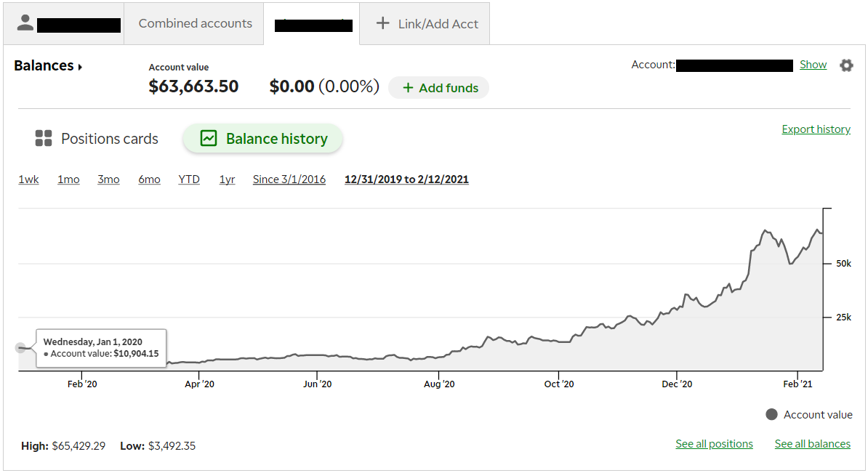Click the plus icon beside Link/Add Acct
Image resolution: width=868 pixels, height=473 pixels.
pyautogui.click(x=382, y=23)
